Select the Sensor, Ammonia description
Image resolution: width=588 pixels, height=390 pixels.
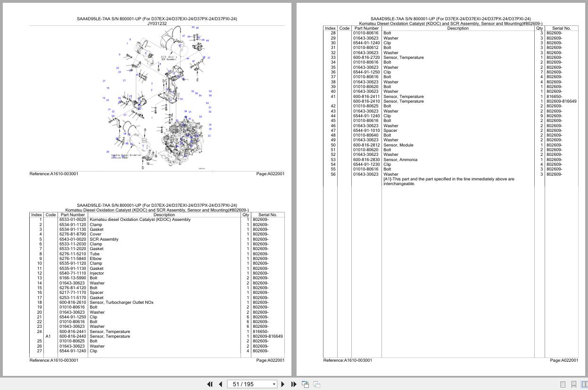point(400,160)
